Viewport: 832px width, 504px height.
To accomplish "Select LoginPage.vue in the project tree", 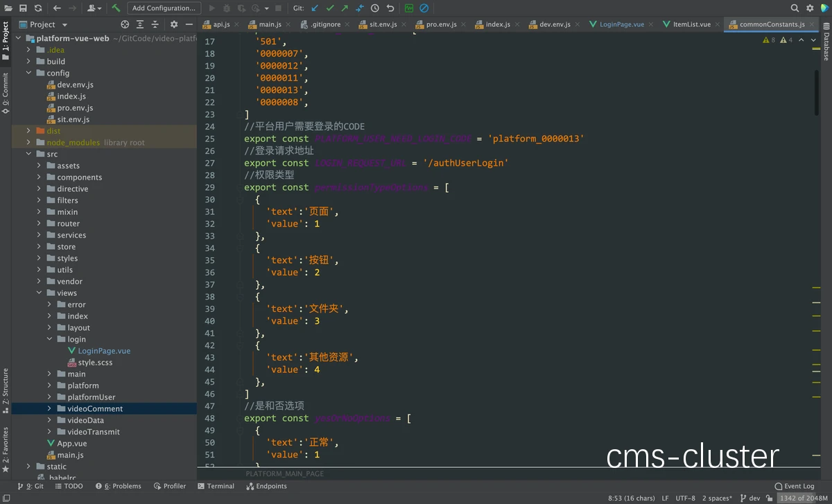I will click(x=104, y=351).
